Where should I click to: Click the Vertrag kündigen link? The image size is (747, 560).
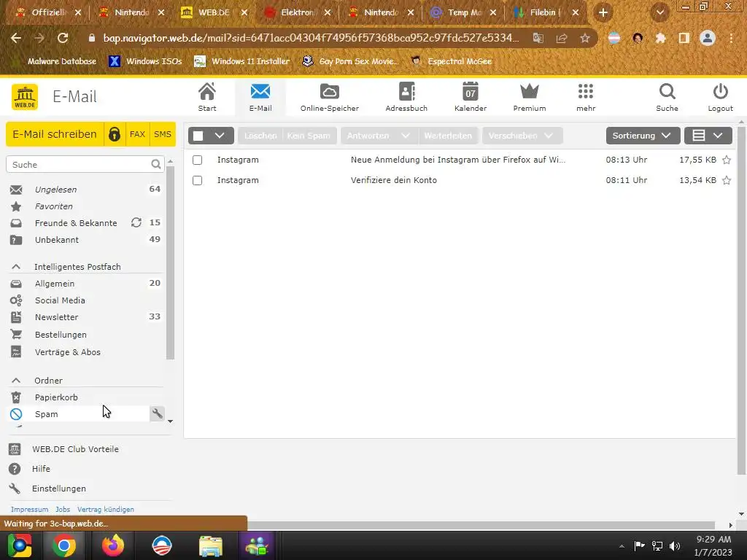point(105,509)
